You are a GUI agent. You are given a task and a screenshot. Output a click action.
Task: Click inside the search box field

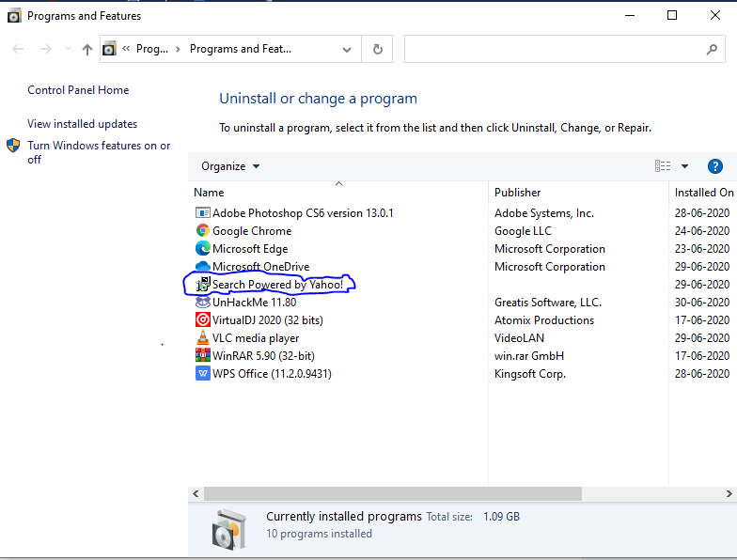[x=555, y=49]
